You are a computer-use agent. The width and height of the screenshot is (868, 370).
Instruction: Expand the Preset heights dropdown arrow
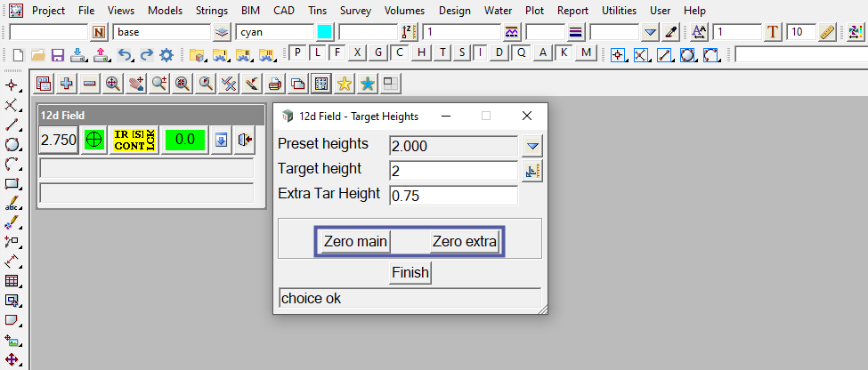[x=532, y=146]
